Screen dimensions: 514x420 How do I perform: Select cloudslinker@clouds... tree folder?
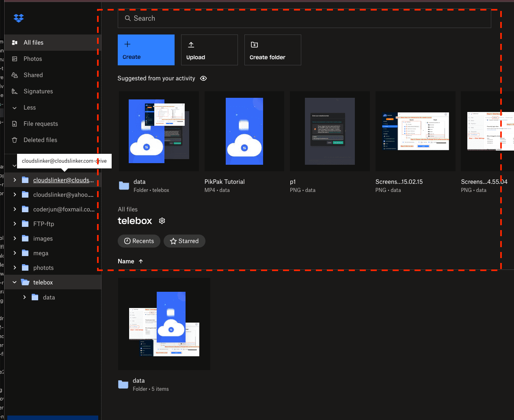pos(63,180)
